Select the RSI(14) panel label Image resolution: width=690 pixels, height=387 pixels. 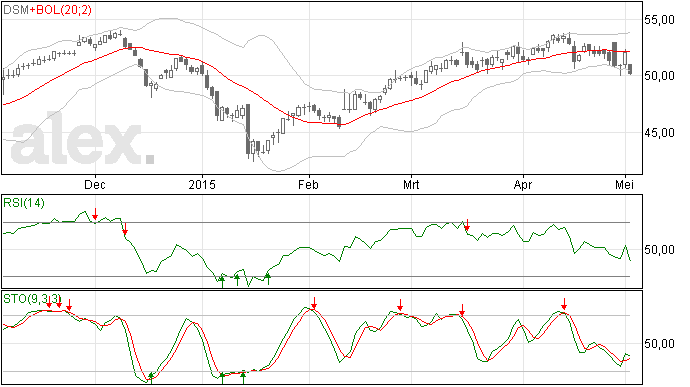(x=24, y=203)
